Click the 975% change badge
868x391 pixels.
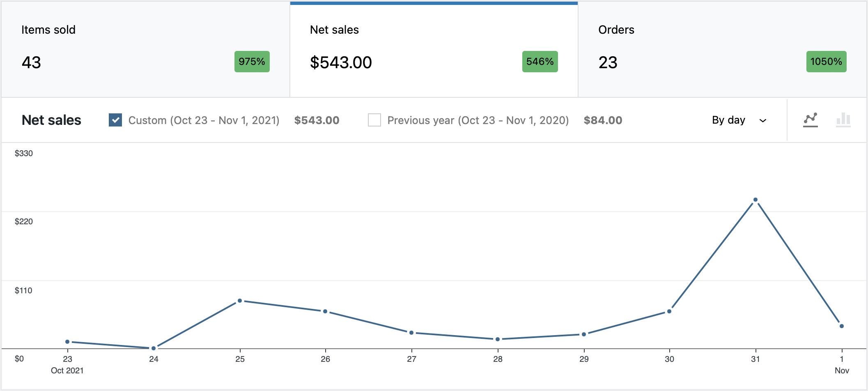point(252,62)
